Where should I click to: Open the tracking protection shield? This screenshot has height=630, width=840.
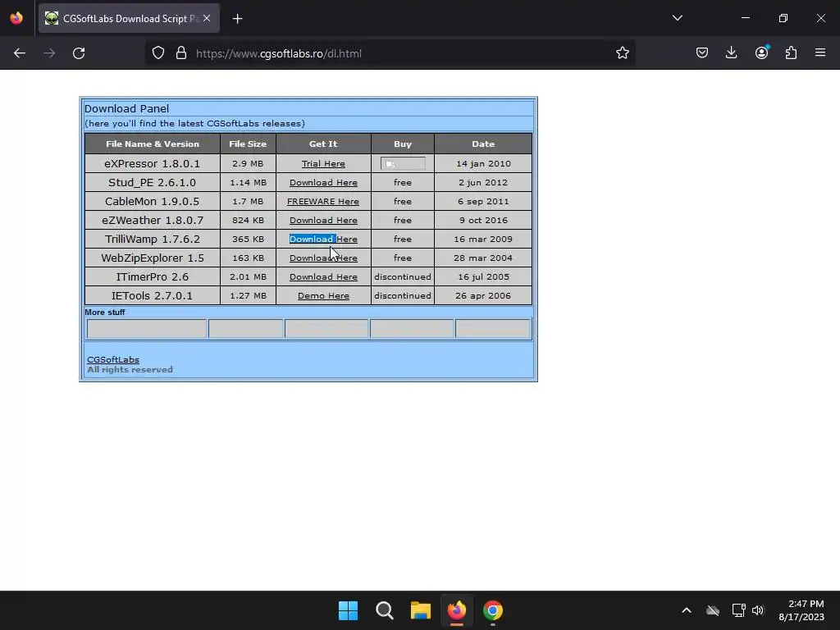coord(158,53)
